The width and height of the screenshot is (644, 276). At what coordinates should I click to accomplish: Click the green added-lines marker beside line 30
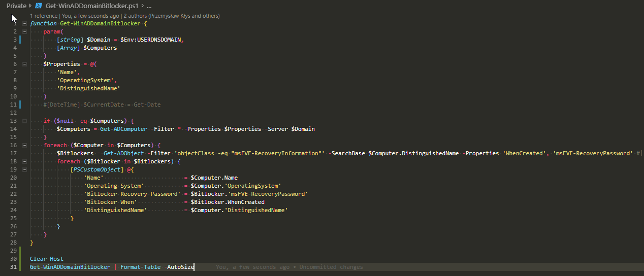(x=20, y=259)
